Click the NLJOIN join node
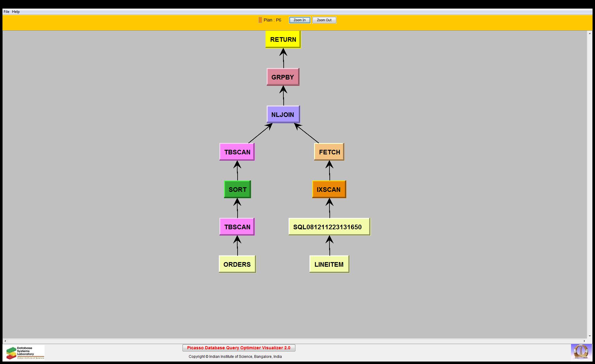Image resolution: width=595 pixels, height=364 pixels. tap(283, 114)
